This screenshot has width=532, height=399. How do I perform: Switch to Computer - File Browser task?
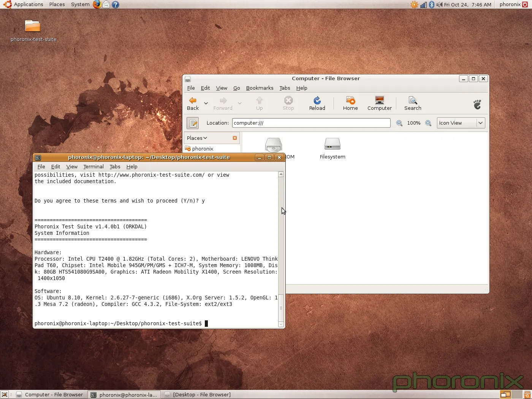tap(49, 394)
